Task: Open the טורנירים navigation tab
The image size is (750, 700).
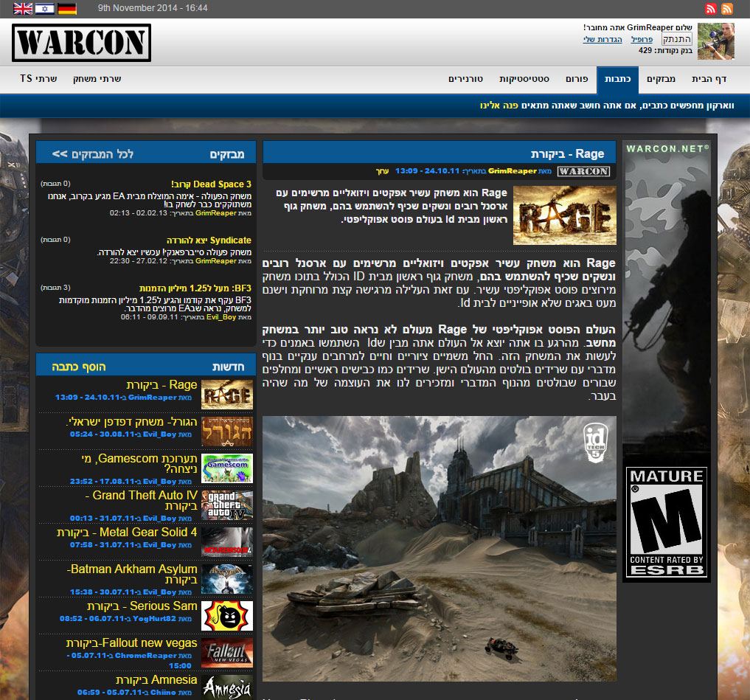Action: point(465,79)
